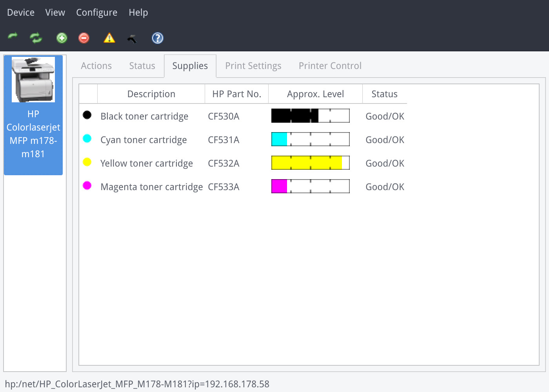The height and width of the screenshot is (392, 549).
Task: Click the single green arrow Refresh Device icon
Action: [13, 37]
